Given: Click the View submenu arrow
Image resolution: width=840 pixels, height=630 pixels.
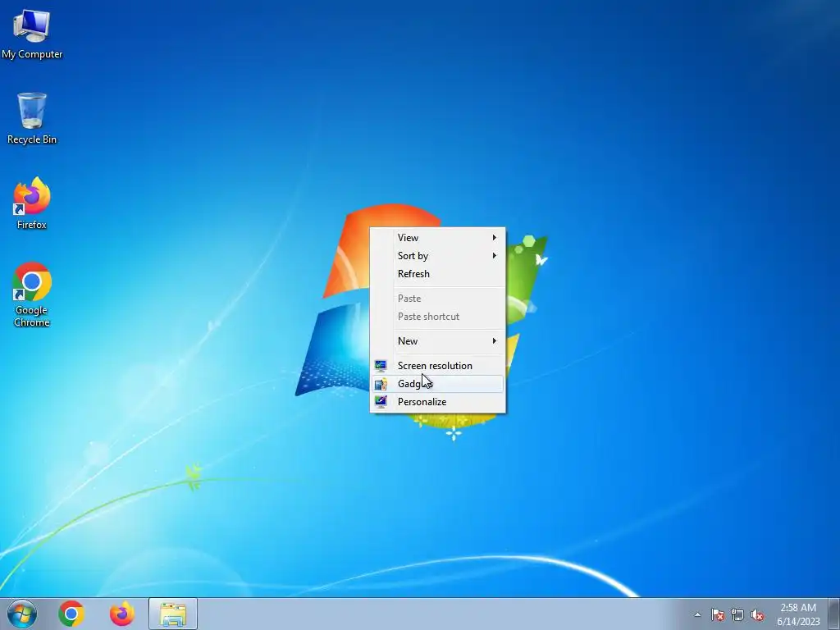Looking at the screenshot, I should [x=495, y=237].
